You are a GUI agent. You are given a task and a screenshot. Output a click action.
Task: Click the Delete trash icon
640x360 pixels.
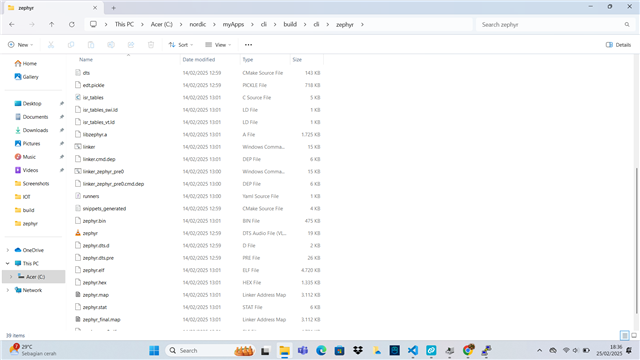pos(151,45)
